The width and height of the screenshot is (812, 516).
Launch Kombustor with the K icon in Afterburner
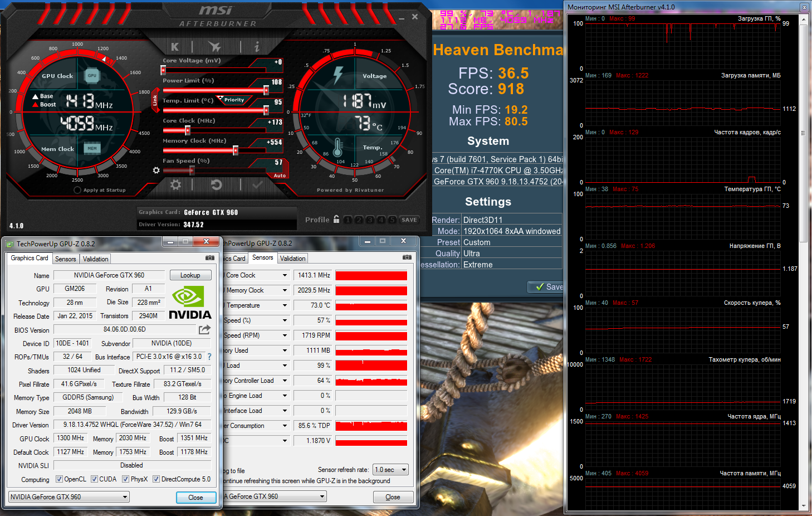point(175,47)
